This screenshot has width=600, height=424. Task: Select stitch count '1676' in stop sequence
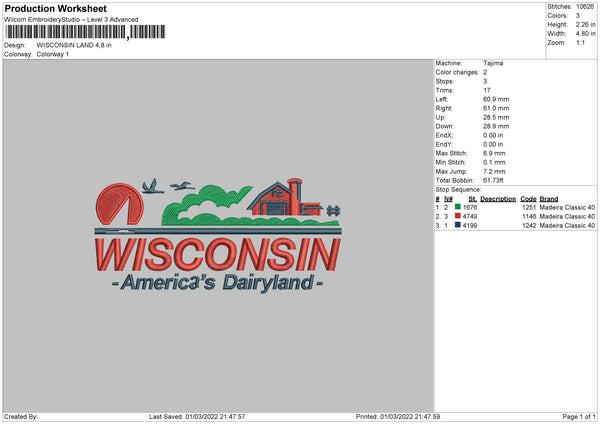click(470, 207)
